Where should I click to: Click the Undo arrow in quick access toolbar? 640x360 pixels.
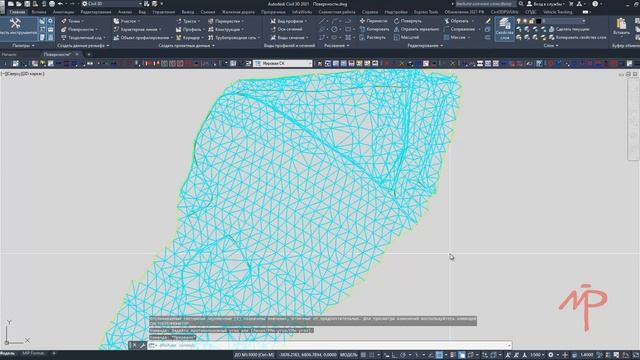tap(60, 4)
